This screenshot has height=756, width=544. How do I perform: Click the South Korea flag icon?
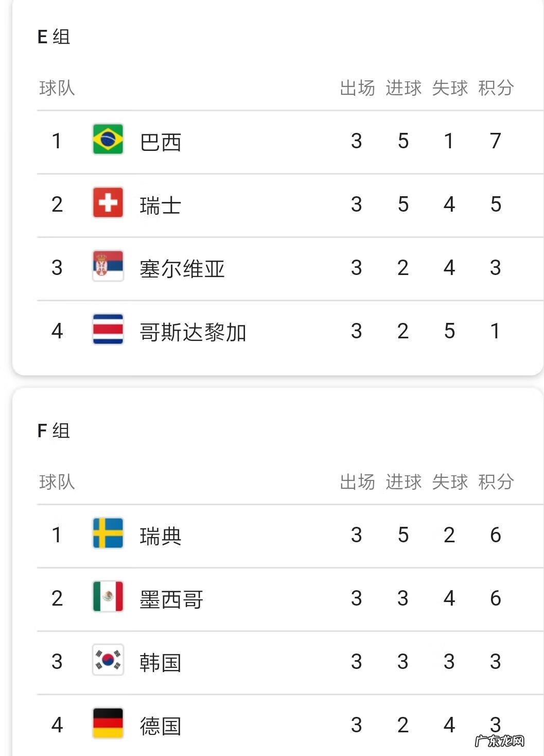pos(108,660)
